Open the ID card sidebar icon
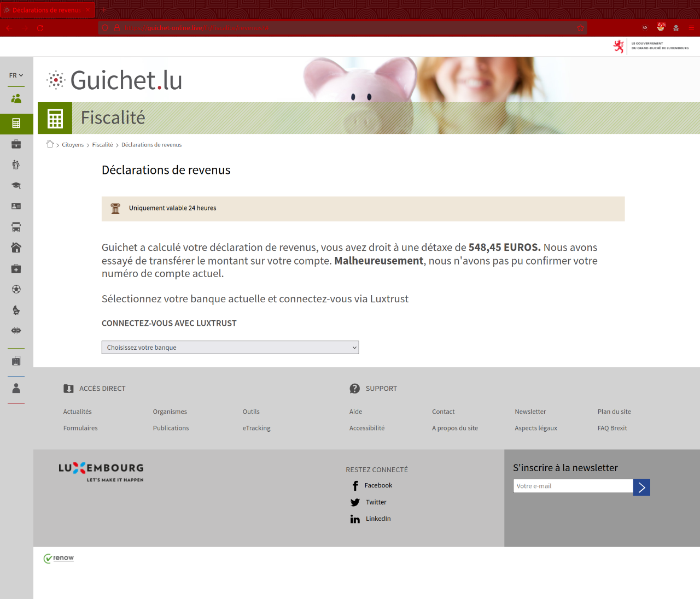Viewport: 700px width, 599px height. (16, 207)
